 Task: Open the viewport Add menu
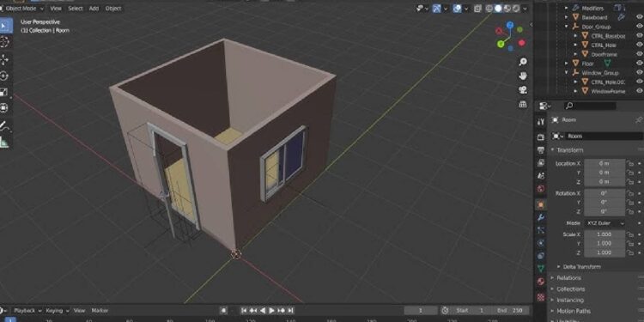94,9
